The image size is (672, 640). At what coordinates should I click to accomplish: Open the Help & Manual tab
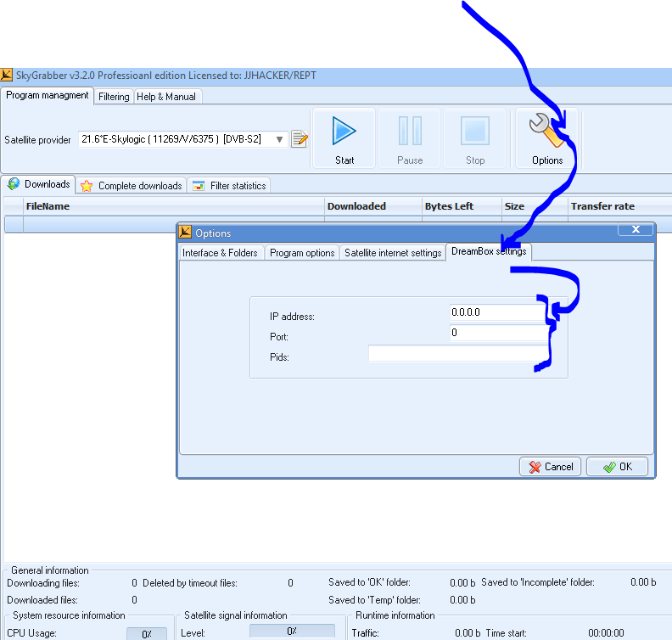coord(166,97)
